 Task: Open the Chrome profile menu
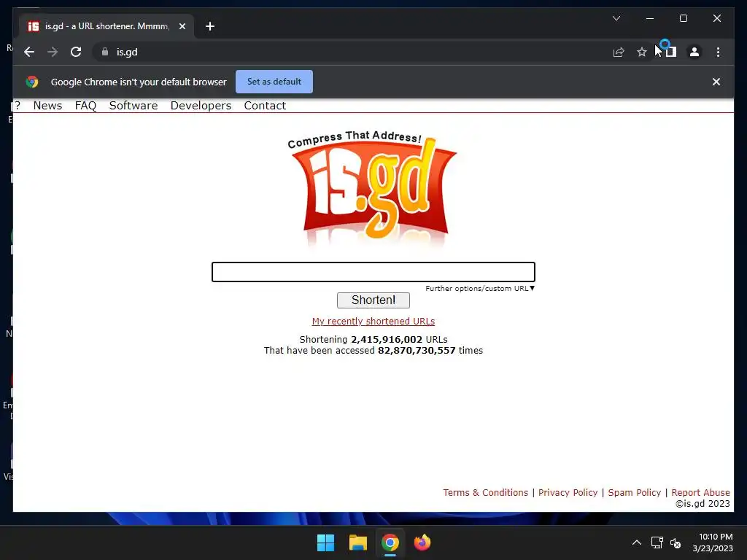pyautogui.click(x=694, y=52)
